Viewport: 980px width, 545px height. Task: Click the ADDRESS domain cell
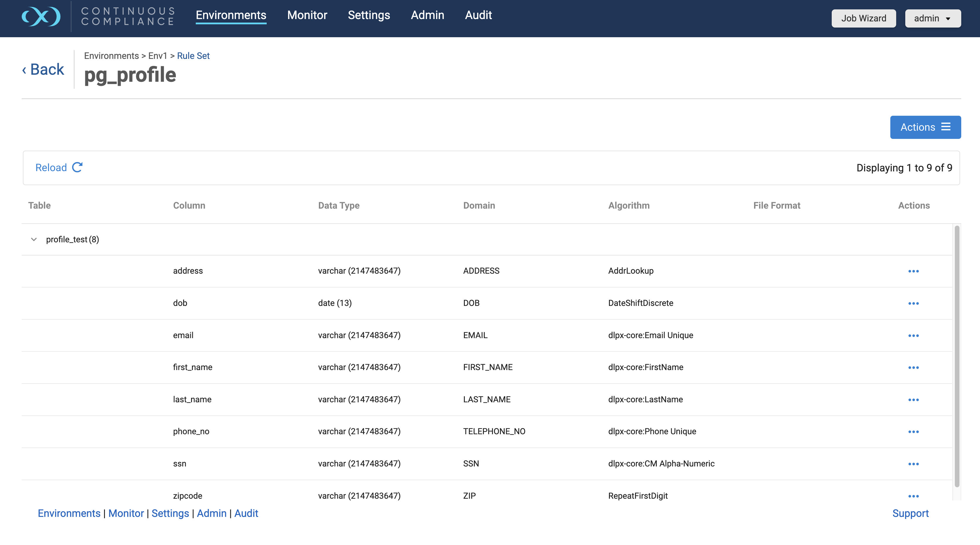pyautogui.click(x=481, y=271)
